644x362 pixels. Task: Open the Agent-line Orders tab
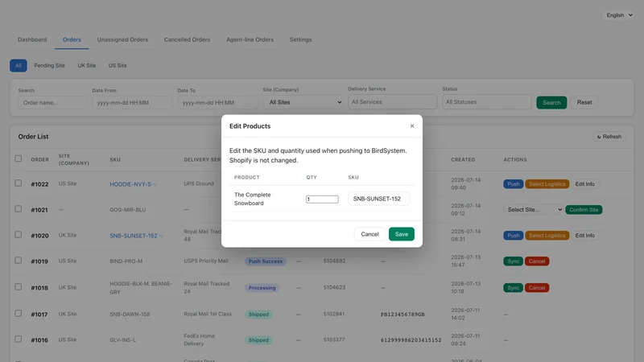click(x=250, y=39)
